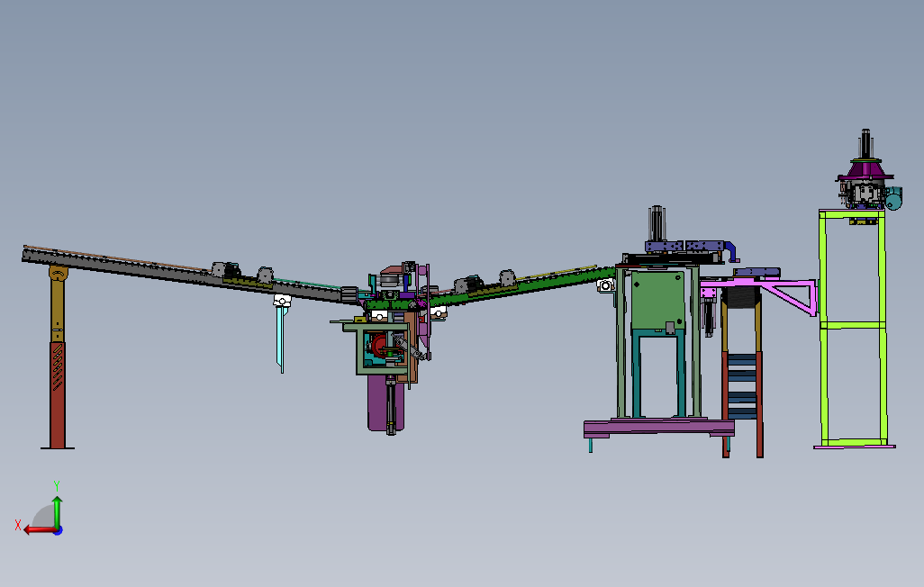The height and width of the screenshot is (587, 924).
Task: Select the lime green tower frame
Action: (853, 327)
